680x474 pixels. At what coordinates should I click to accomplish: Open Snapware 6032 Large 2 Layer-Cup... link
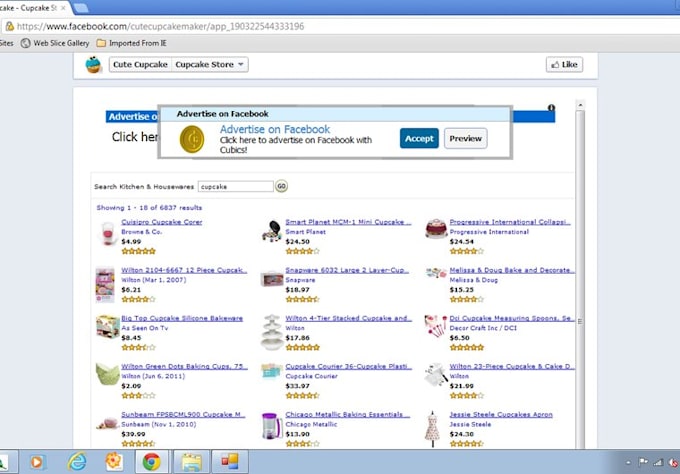click(x=347, y=270)
